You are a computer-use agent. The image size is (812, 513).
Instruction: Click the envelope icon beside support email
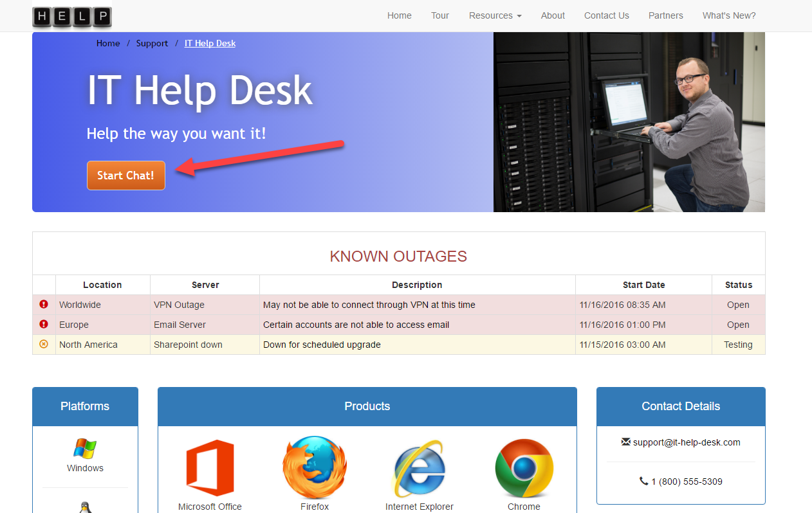(626, 442)
